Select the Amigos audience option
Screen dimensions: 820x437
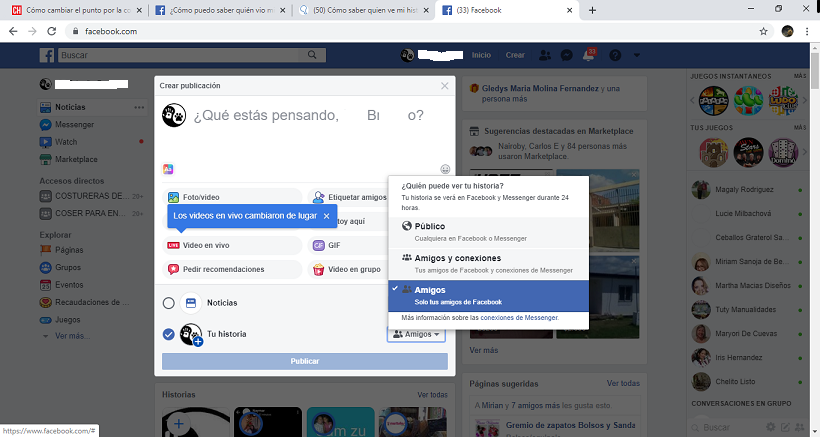tap(488, 296)
